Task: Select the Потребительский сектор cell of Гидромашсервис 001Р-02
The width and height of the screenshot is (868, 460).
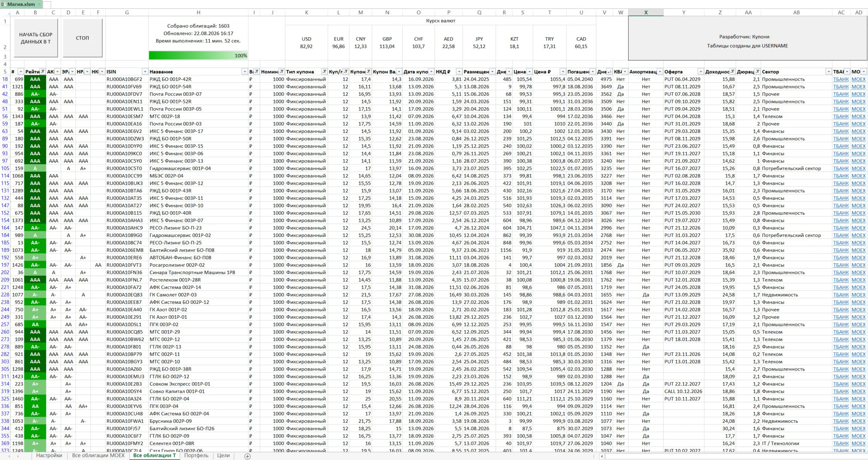Action: [x=796, y=235]
